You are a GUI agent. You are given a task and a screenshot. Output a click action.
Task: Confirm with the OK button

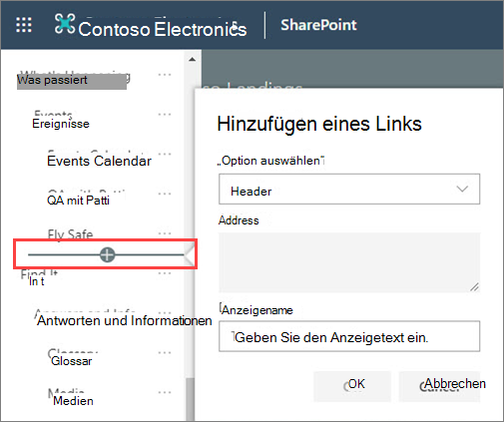[352, 386]
